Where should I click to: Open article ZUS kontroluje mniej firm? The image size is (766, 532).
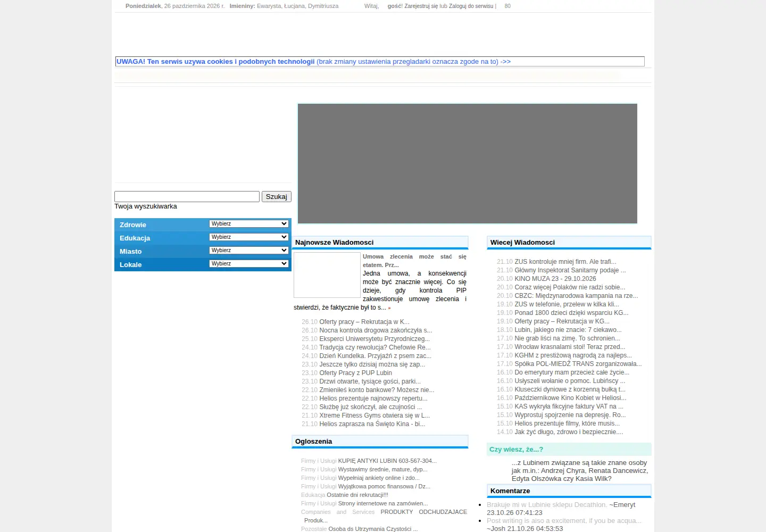tap(565, 262)
